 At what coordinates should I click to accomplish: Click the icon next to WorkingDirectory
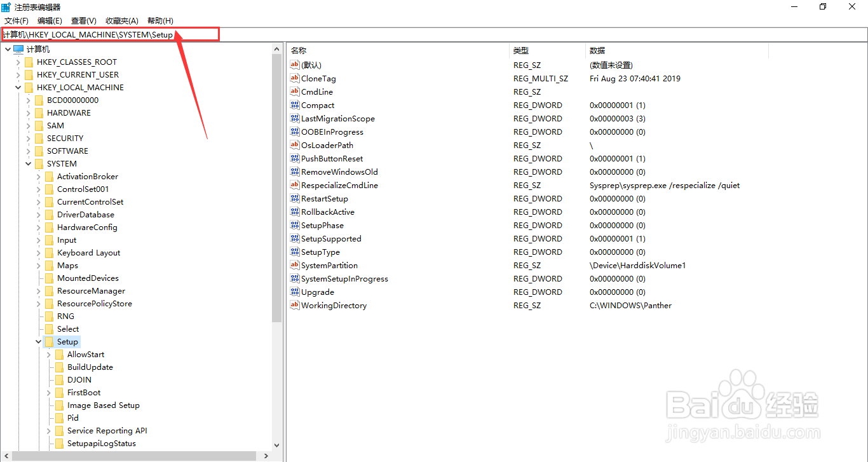pos(295,305)
